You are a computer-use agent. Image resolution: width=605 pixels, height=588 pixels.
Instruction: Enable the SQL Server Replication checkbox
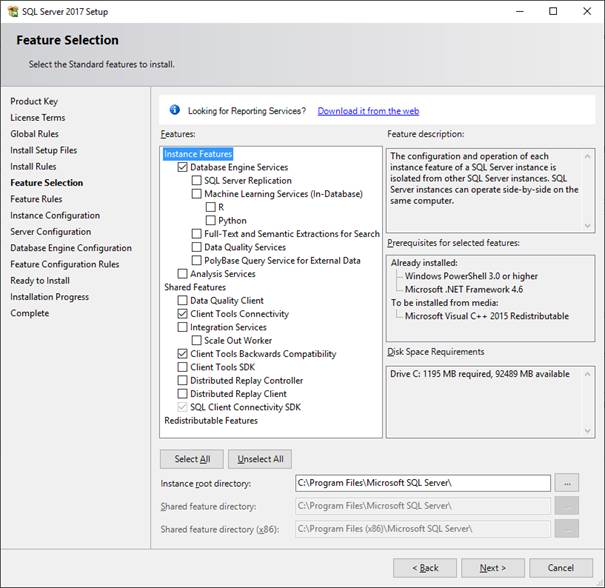click(196, 181)
